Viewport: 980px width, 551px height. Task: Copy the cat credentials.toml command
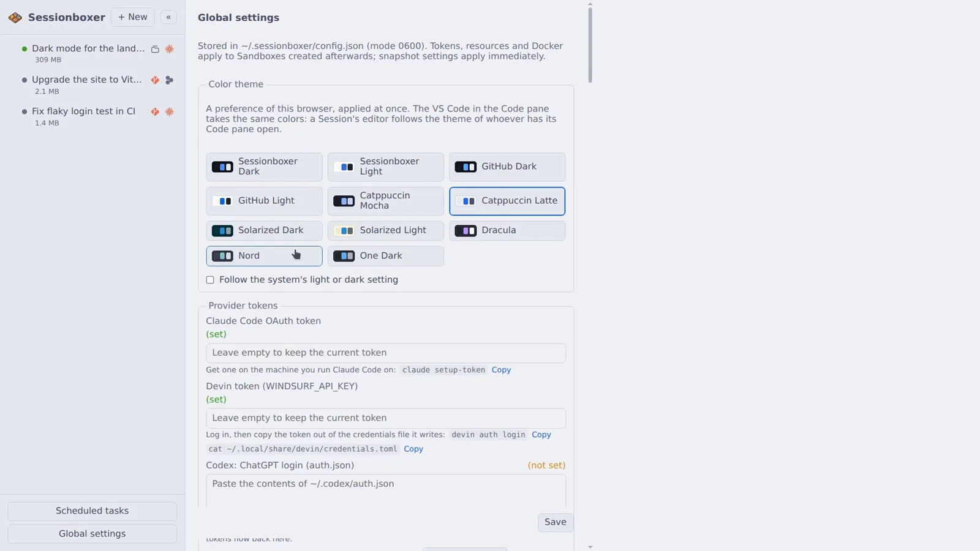pos(413,449)
